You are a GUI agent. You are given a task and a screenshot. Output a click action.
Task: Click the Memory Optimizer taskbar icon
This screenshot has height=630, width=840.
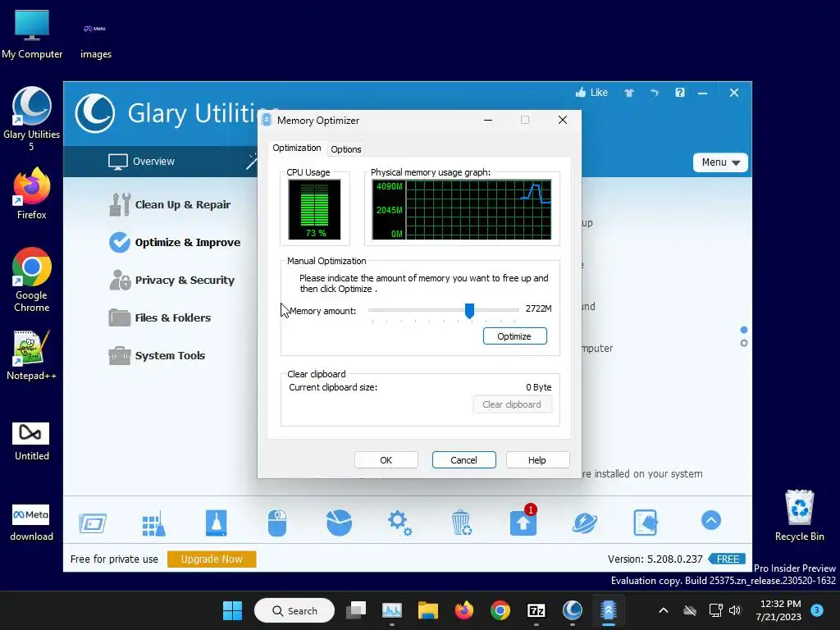[x=609, y=610]
